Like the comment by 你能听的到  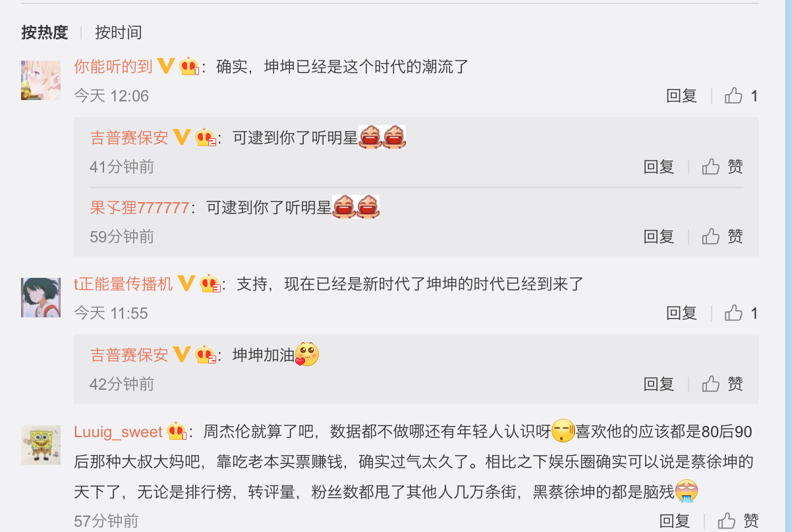pos(741,96)
